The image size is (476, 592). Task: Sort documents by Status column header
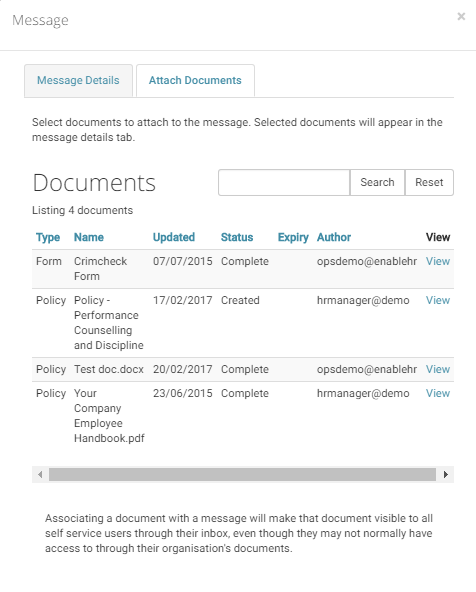[237, 237]
